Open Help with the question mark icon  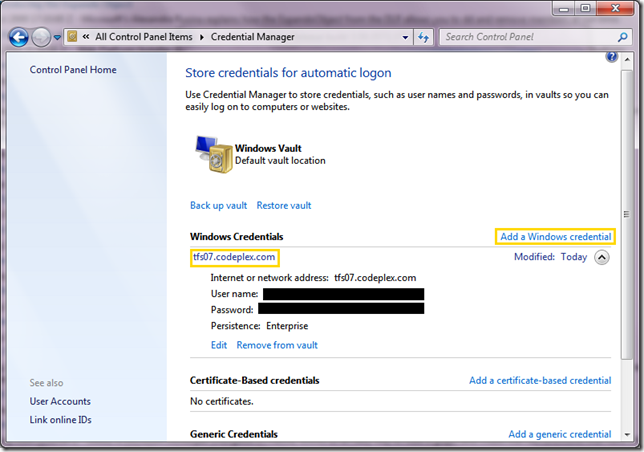612,57
